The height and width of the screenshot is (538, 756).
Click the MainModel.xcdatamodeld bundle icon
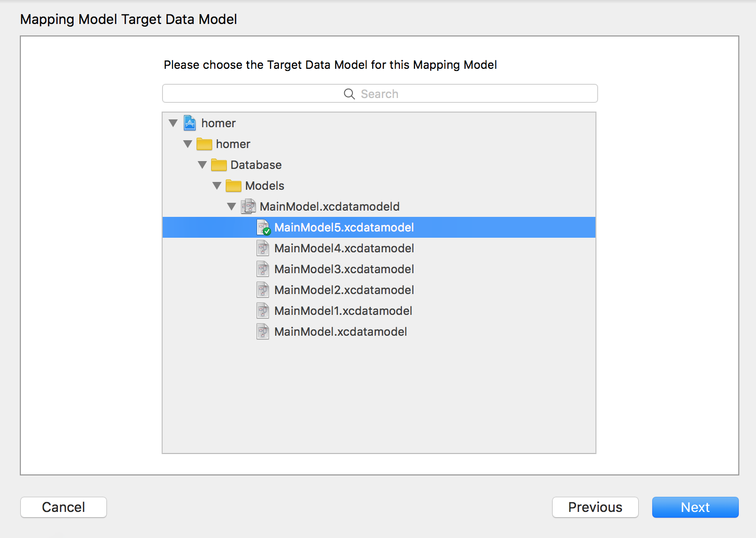[248, 207]
